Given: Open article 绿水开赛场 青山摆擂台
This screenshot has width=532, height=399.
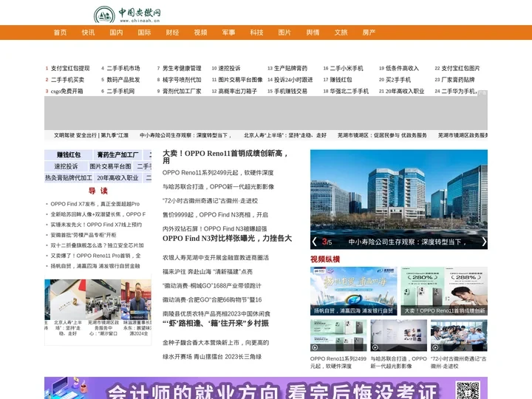Looking at the screenshot, I should [x=212, y=357].
